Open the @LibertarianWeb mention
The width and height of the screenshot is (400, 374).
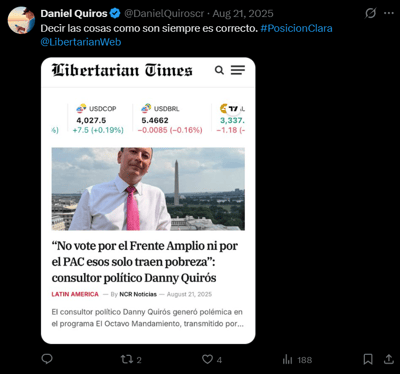pos(81,42)
